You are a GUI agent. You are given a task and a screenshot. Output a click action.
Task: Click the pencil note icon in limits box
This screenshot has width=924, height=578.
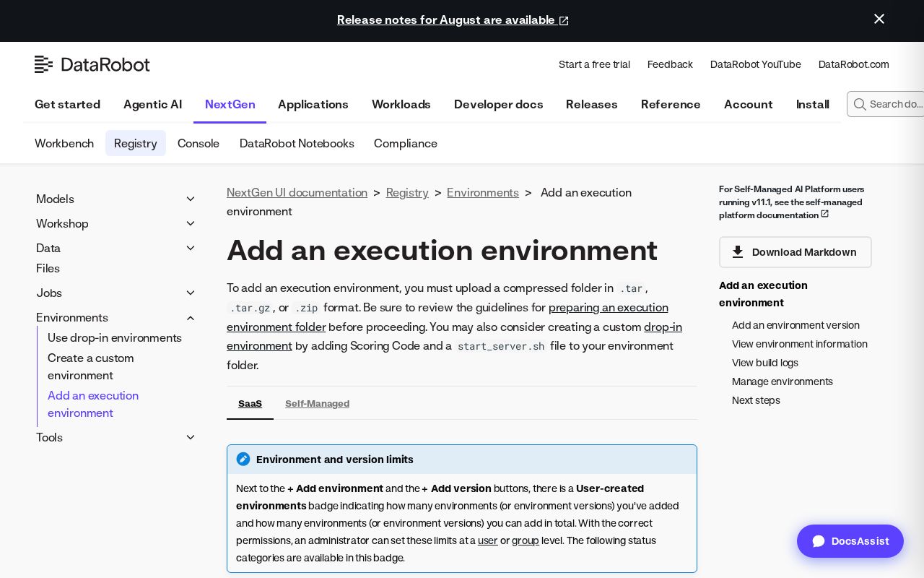243,459
